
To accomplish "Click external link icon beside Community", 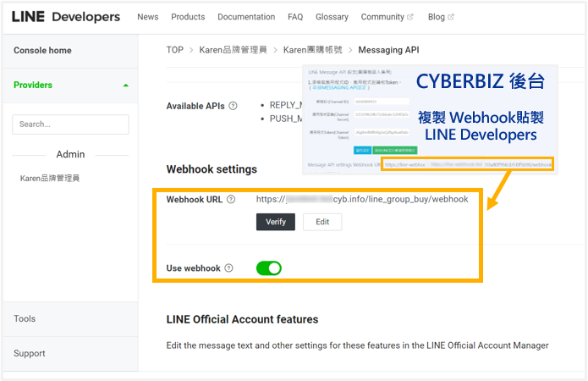I will coord(411,17).
